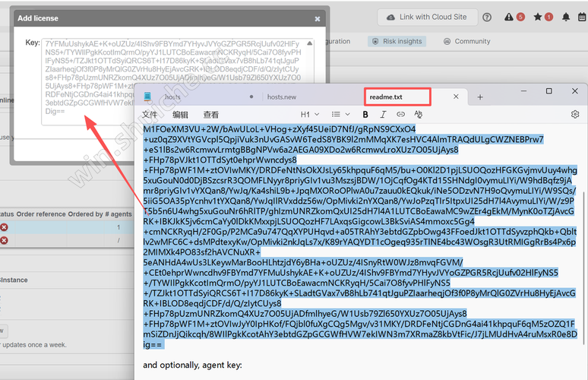Expand the H1 heading dropdown
This screenshot has width=588, height=380.
308,115
